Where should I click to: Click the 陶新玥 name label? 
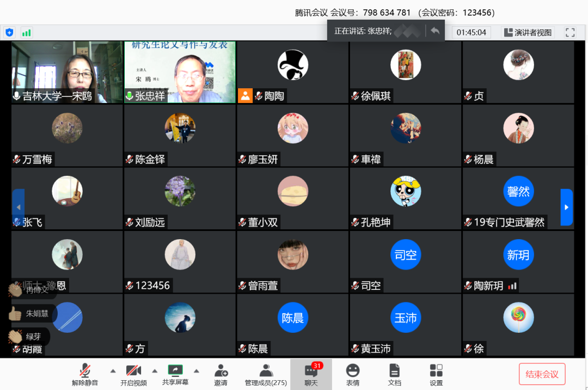[488, 286]
